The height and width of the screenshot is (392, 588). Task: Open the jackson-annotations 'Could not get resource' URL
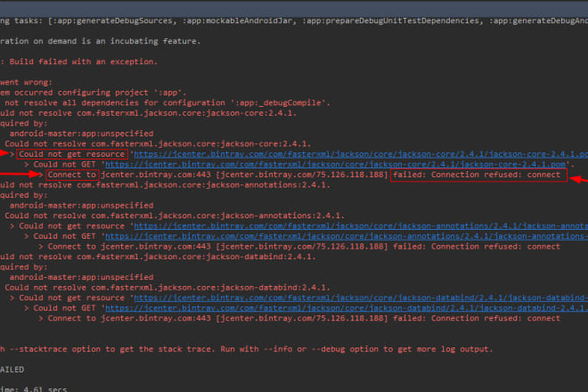[361, 225]
